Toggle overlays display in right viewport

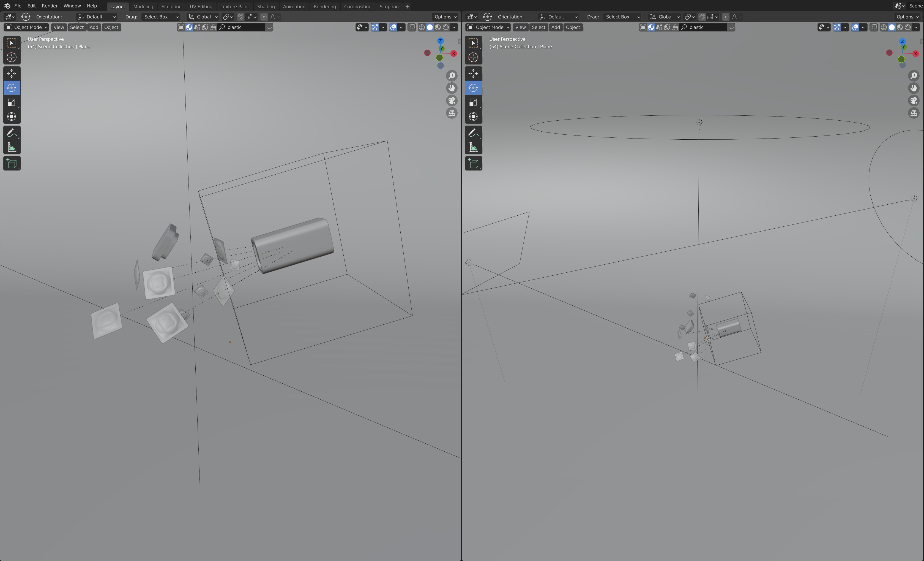[855, 27]
